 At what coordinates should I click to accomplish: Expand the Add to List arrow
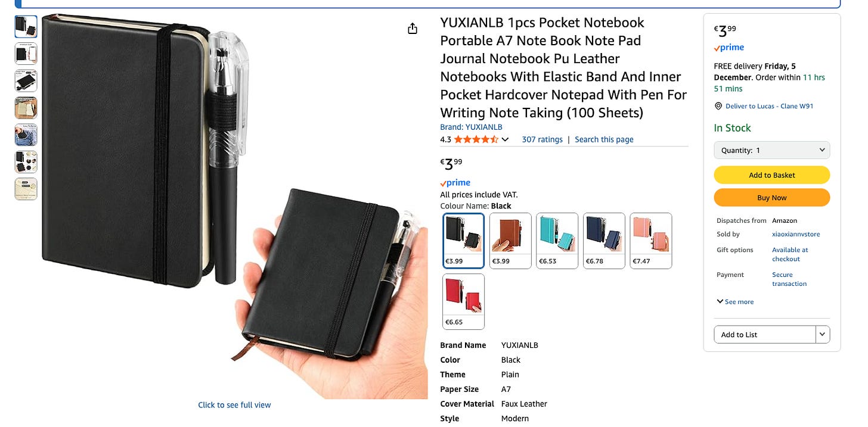[823, 335]
